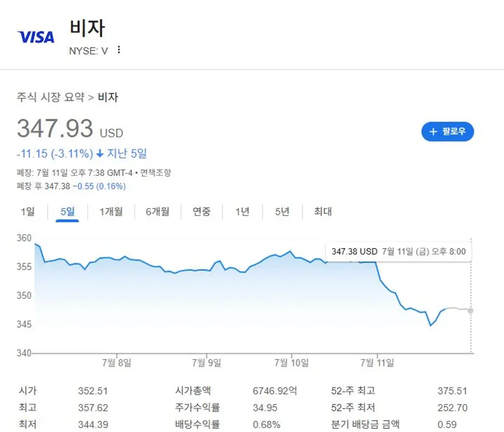This screenshot has width=504, height=432.
Task: Select the 연중 year-to-date tab
Action: [x=201, y=212]
